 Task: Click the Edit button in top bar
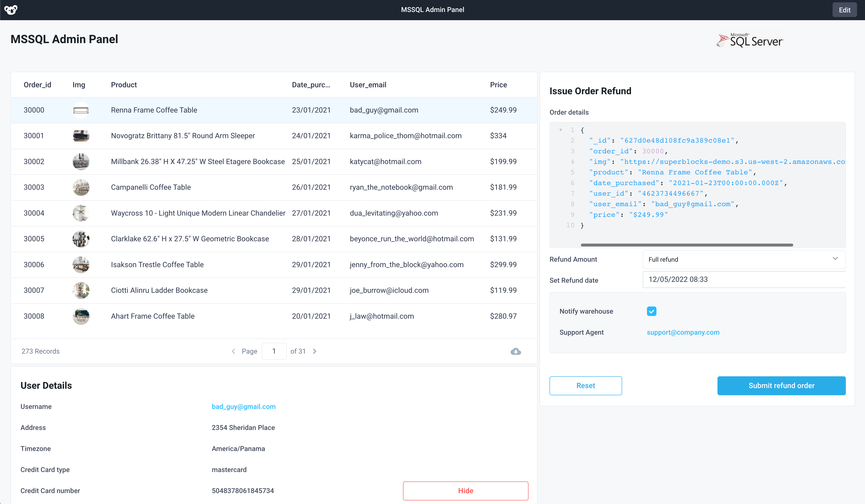point(844,10)
